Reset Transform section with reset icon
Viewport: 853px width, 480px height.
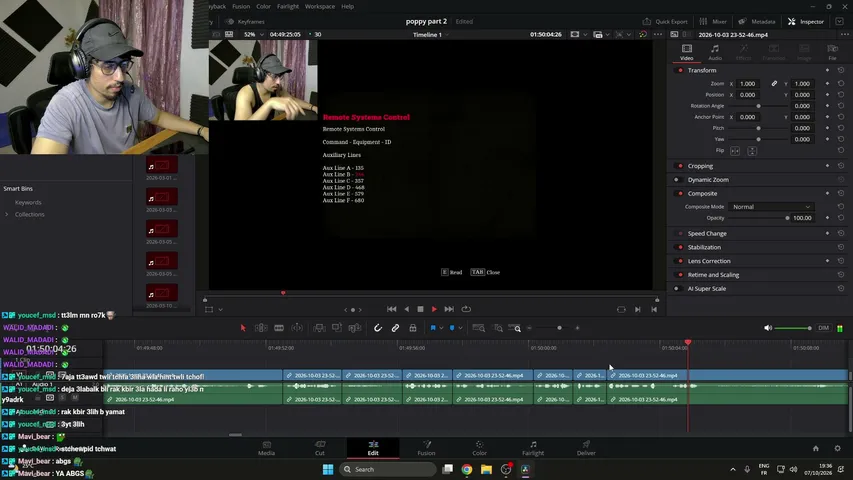pyautogui.click(x=841, y=70)
